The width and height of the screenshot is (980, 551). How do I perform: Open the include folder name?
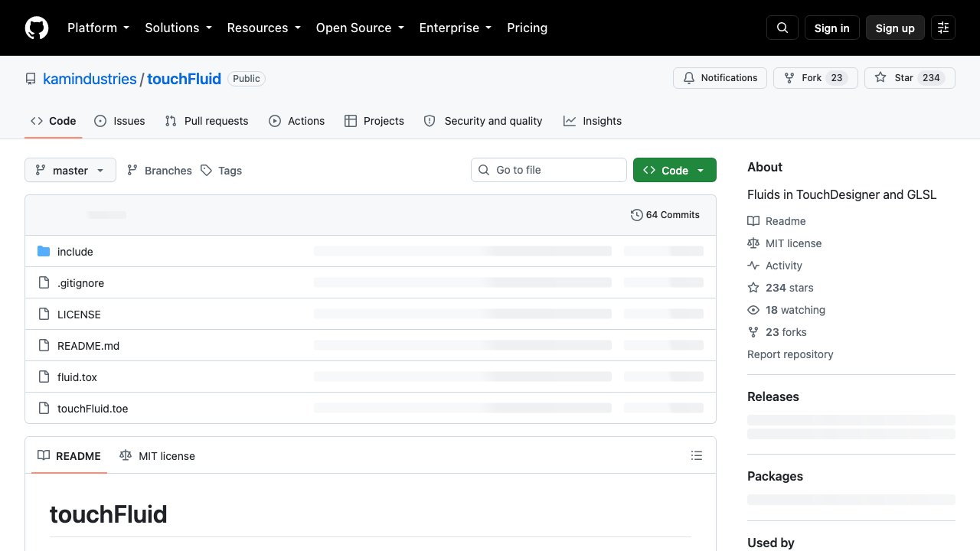[75, 252]
